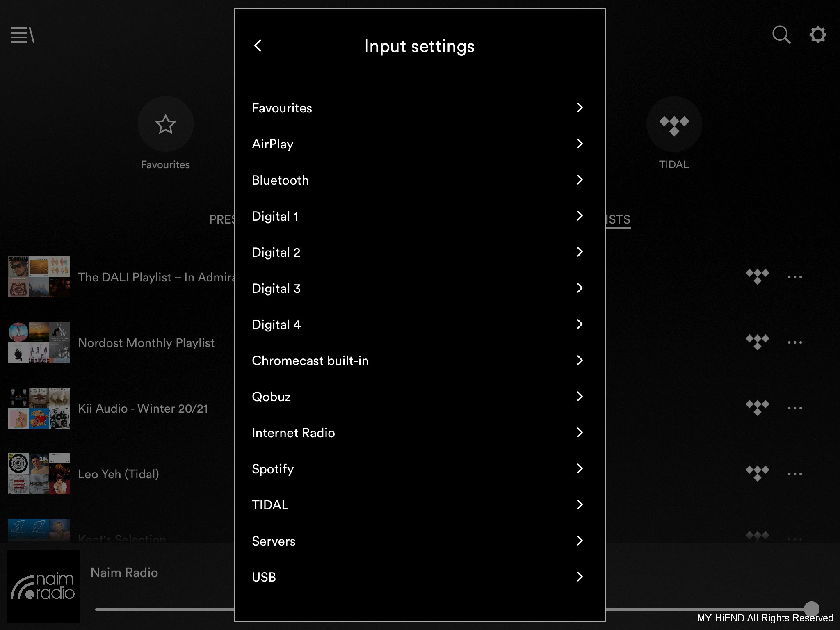This screenshot has width=840, height=630.
Task: Expand Digital 1 settings chevron
Action: pos(580,216)
